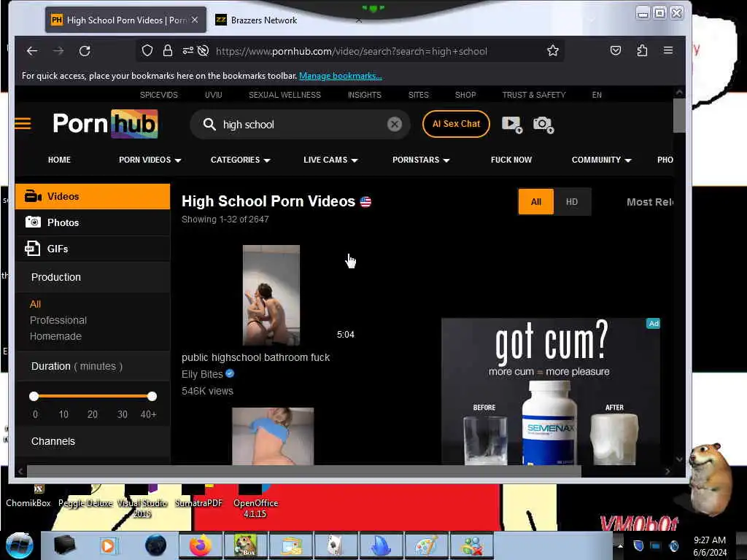The height and width of the screenshot is (560, 747).
Task: Open ChomikBox hamster icon in taskbar
Action: click(x=245, y=545)
